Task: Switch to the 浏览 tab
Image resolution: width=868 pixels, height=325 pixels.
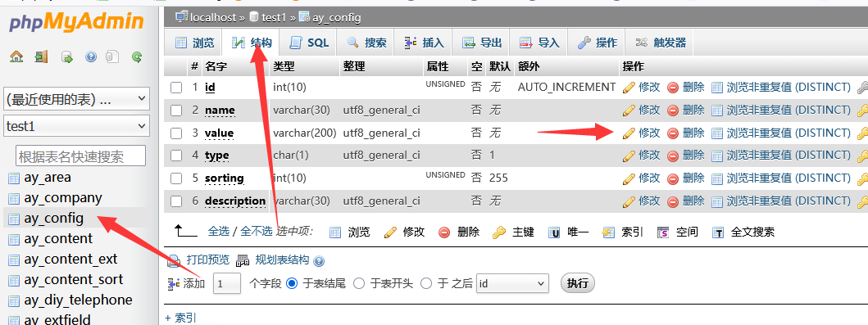Action: coord(193,43)
